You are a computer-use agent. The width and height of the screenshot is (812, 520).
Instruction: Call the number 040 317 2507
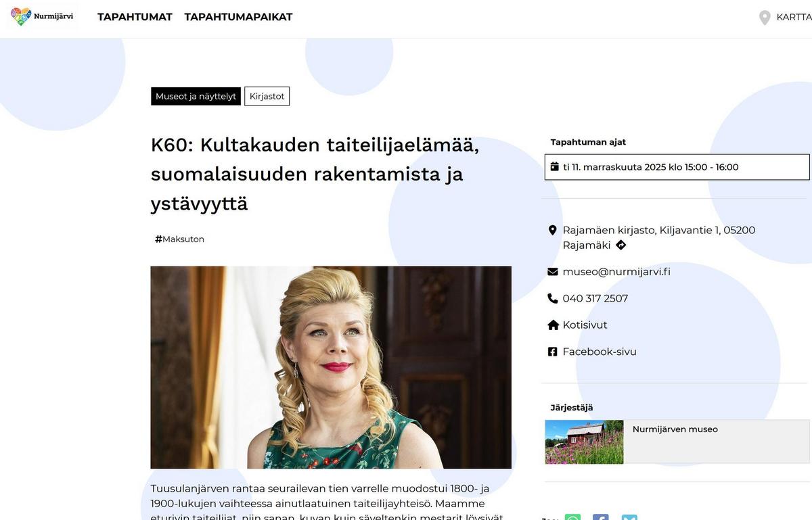pos(595,298)
